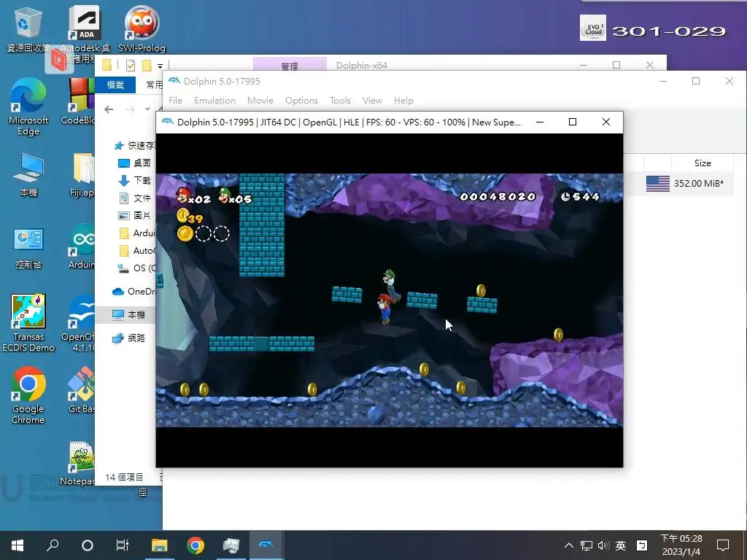747x560 pixels.
Task: Select the CodeBlocks desktop icon
Action: click(x=81, y=101)
